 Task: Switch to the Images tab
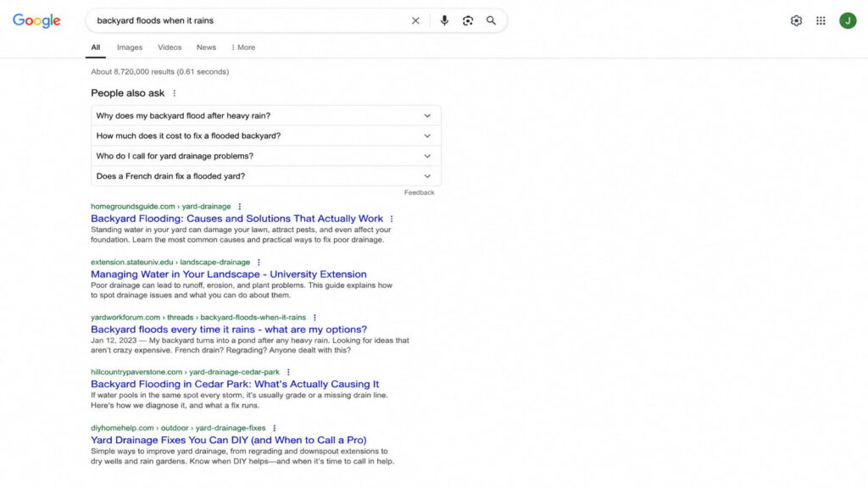tap(130, 47)
